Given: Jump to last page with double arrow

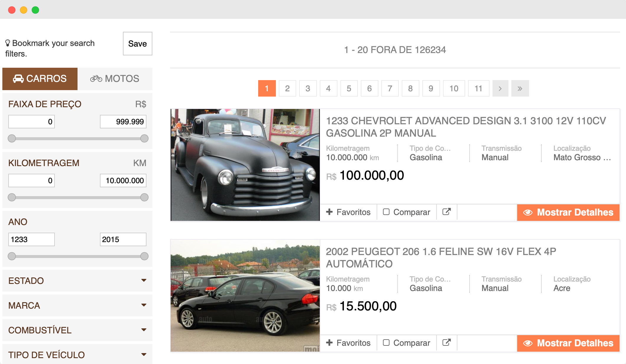Looking at the screenshot, I should coord(520,88).
